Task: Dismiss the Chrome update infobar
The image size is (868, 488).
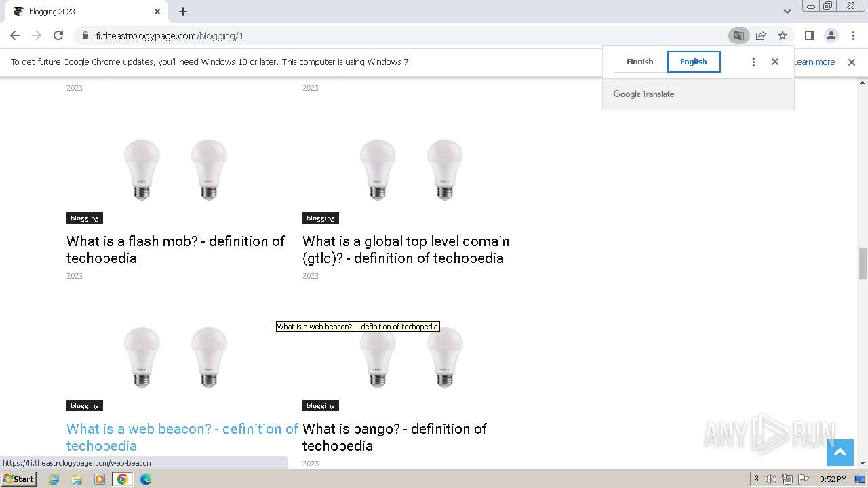Action: (852, 62)
